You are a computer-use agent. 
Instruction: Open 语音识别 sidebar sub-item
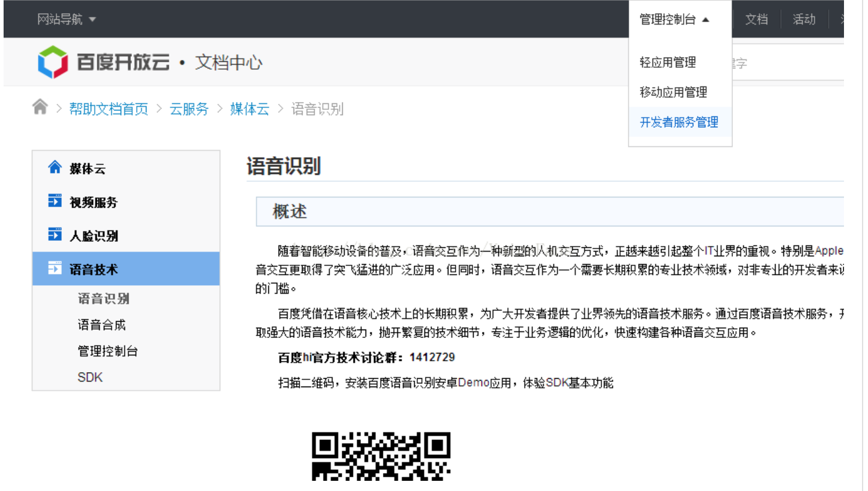(x=104, y=298)
